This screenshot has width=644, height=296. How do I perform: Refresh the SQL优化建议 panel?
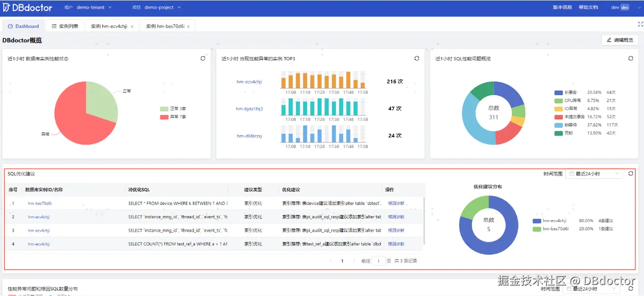click(631, 174)
